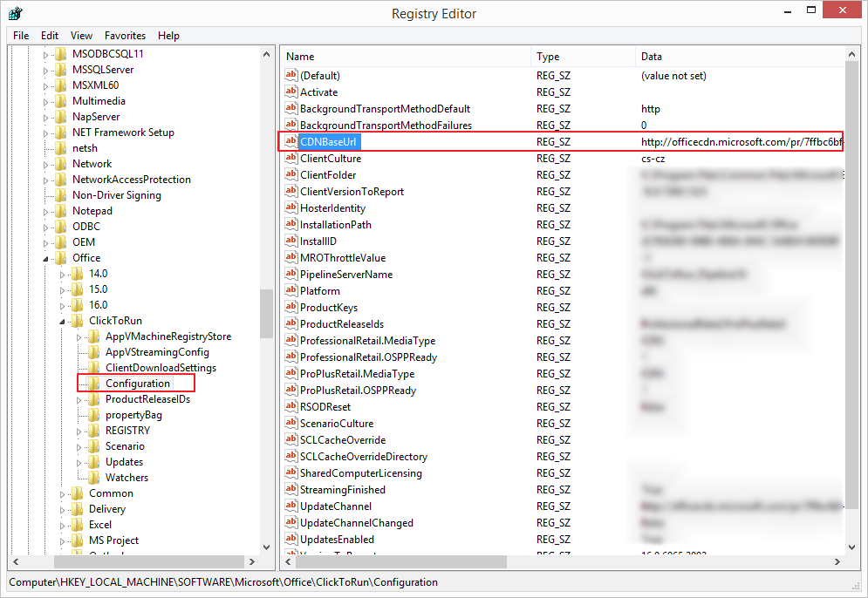The width and height of the screenshot is (868, 598).
Task: Select the Delivery key
Action: pyautogui.click(x=106, y=508)
